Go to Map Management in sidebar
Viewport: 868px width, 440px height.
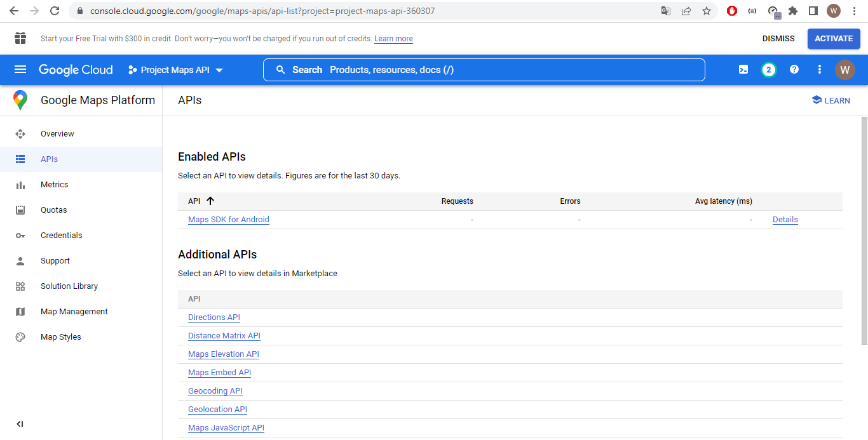81,312
